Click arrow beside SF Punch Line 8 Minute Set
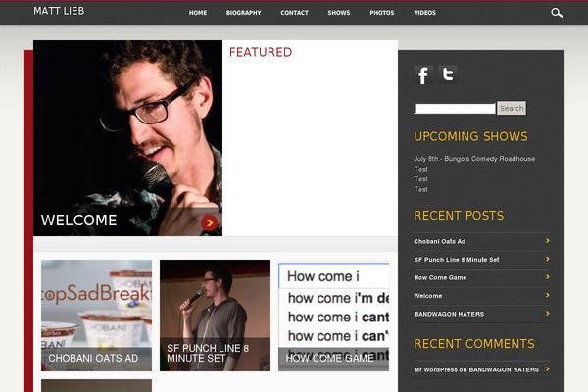This screenshot has width=588, height=392. coord(548,259)
